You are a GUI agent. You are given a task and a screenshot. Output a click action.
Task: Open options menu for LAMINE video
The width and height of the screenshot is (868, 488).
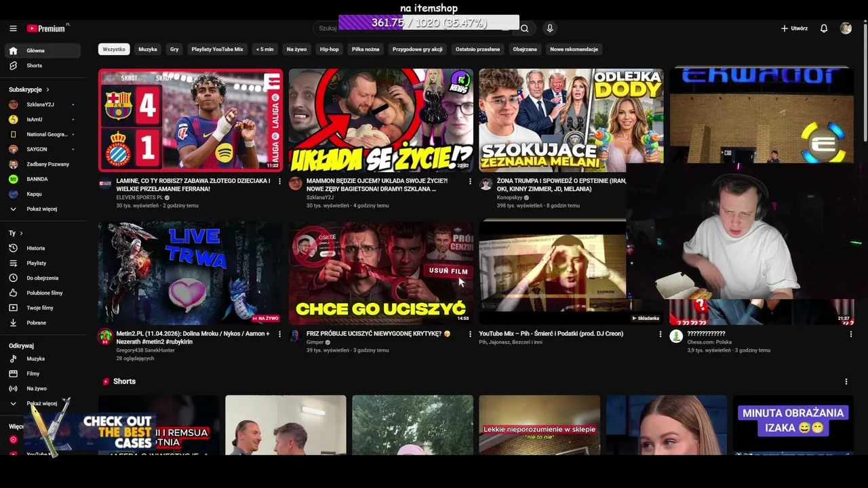pyautogui.click(x=279, y=182)
